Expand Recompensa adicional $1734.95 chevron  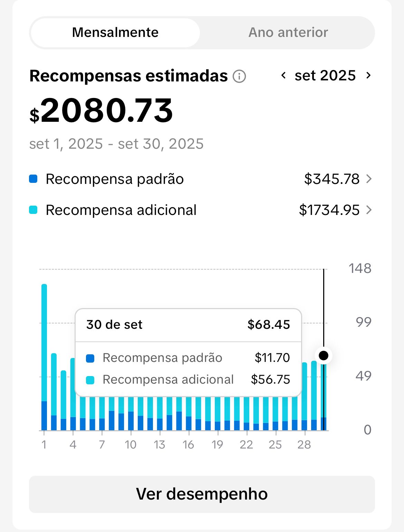pyautogui.click(x=369, y=210)
